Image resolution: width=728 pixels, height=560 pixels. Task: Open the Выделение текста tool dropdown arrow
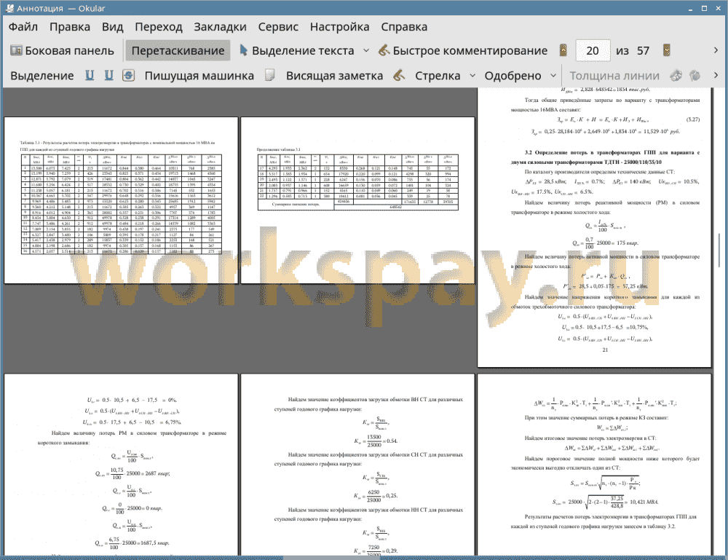366,51
